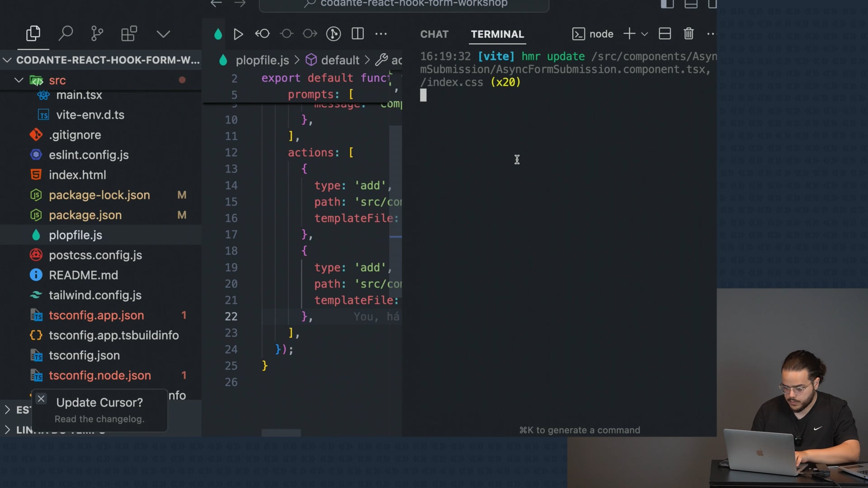This screenshot has height=488, width=868.
Task: Toggle bottom panel layout icon in title bar
Action: [x=691, y=4]
